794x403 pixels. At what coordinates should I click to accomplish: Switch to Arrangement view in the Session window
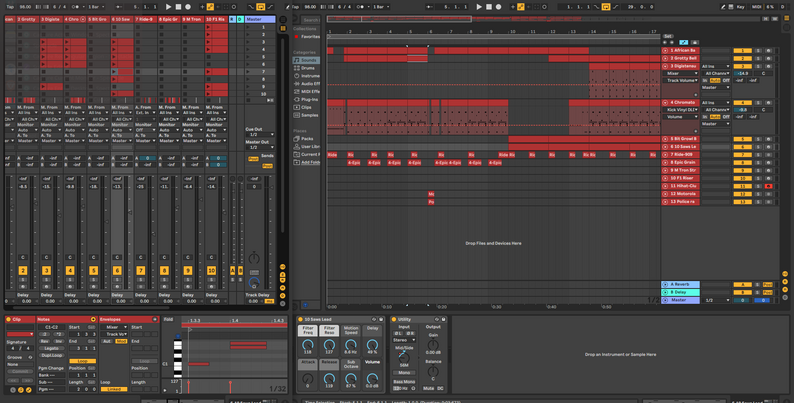(x=283, y=20)
